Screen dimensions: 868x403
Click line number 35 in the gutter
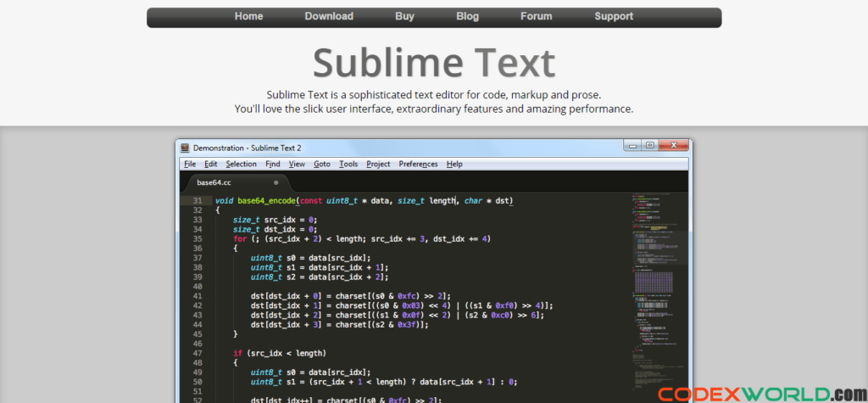point(197,239)
